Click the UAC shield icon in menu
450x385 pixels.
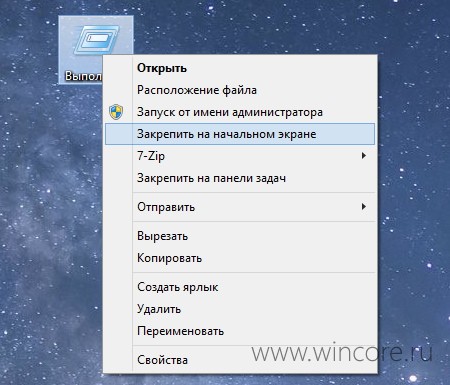pos(116,112)
